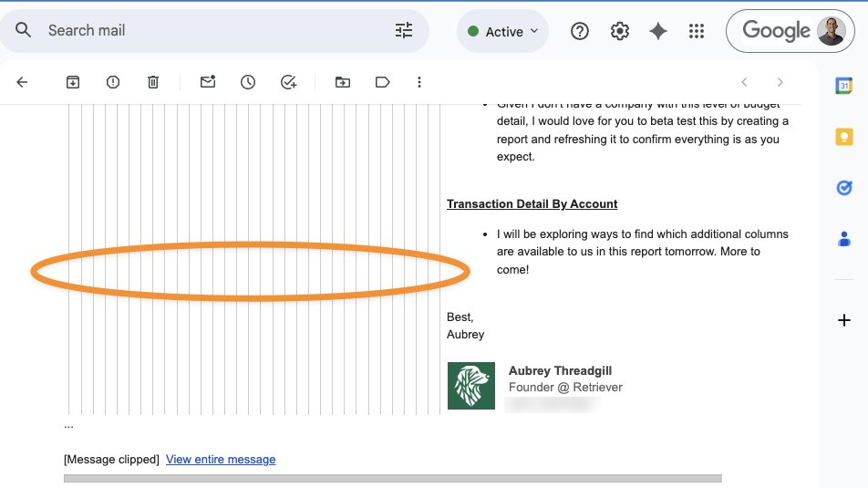Click Aubrey Threadgill signature name
This screenshot has height=488, width=868.
560,370
